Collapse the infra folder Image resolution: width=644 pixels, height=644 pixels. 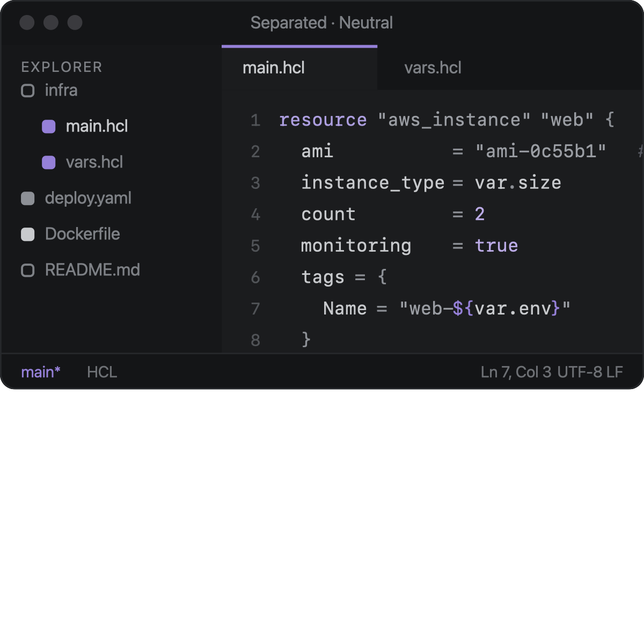point(61,91)
